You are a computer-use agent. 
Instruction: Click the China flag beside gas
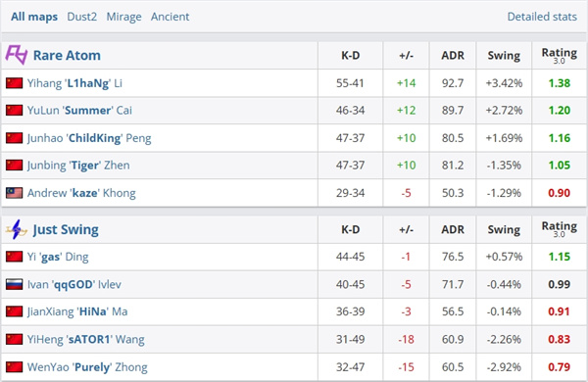pyautogui.click(x=15, y=257)
